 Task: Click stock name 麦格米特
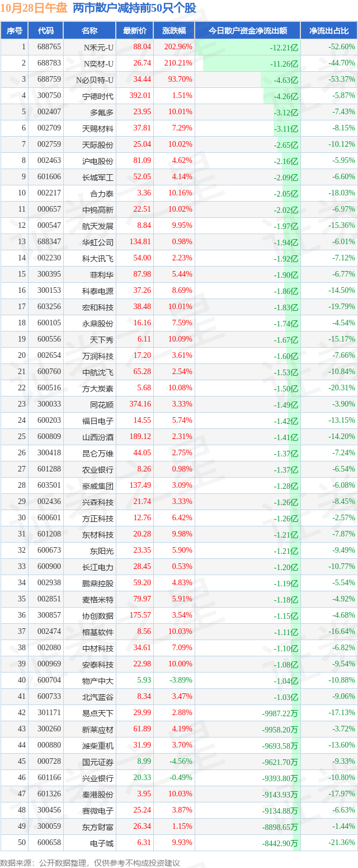click(98, 599)
